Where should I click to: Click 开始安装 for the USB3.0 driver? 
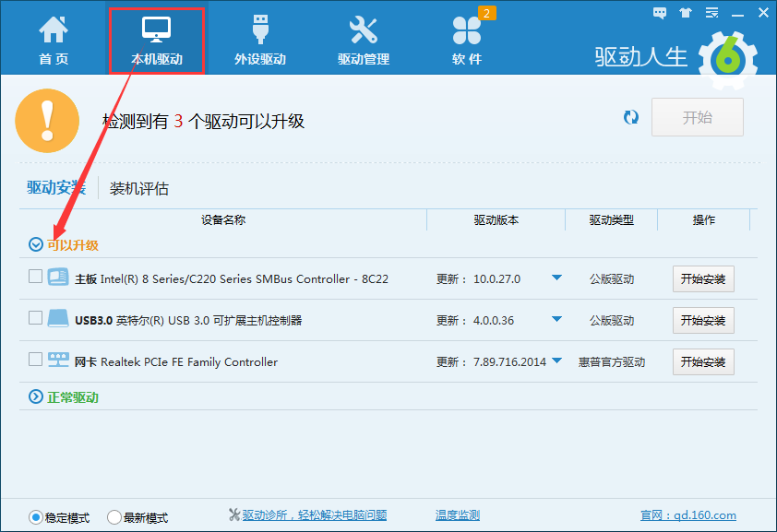(x=703, y=320)
